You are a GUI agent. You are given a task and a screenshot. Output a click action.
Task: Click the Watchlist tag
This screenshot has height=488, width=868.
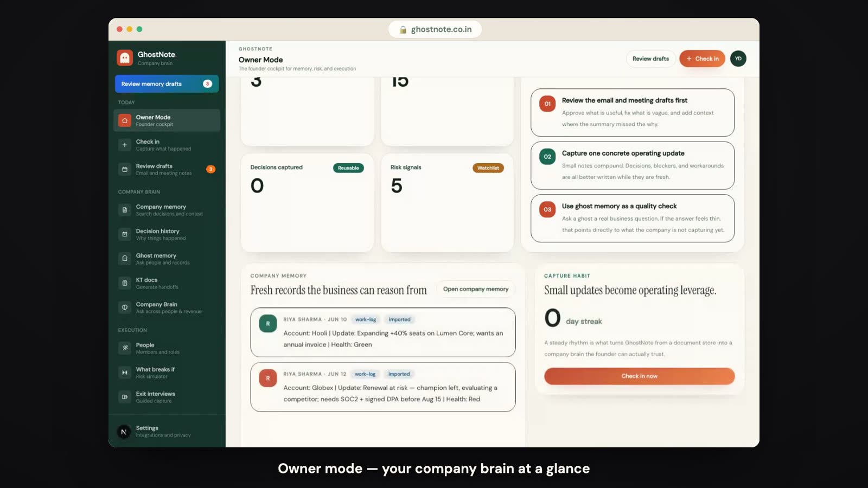point(488,168)
